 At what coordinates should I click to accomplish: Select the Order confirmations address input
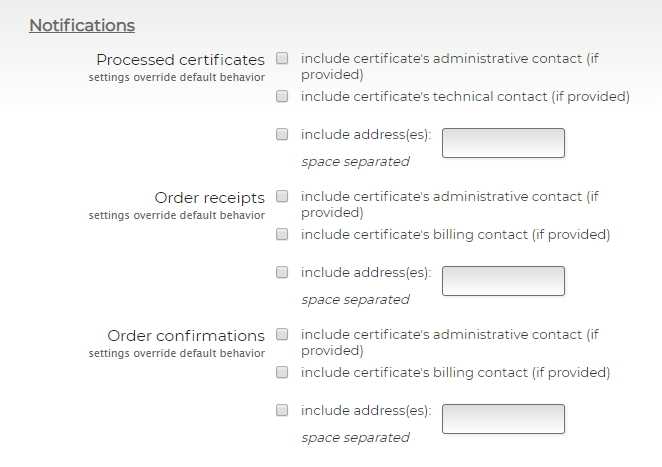tap(503, 419)
